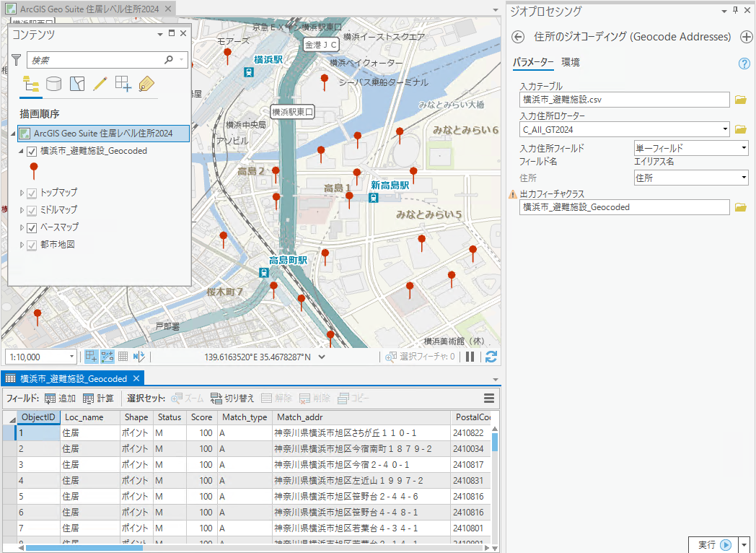Image resolution: width=756 pixels, height=553 pixels.
Task: Close the 横浜市_避難施設_Geocoded table tab
Action: tap(136, 379)
